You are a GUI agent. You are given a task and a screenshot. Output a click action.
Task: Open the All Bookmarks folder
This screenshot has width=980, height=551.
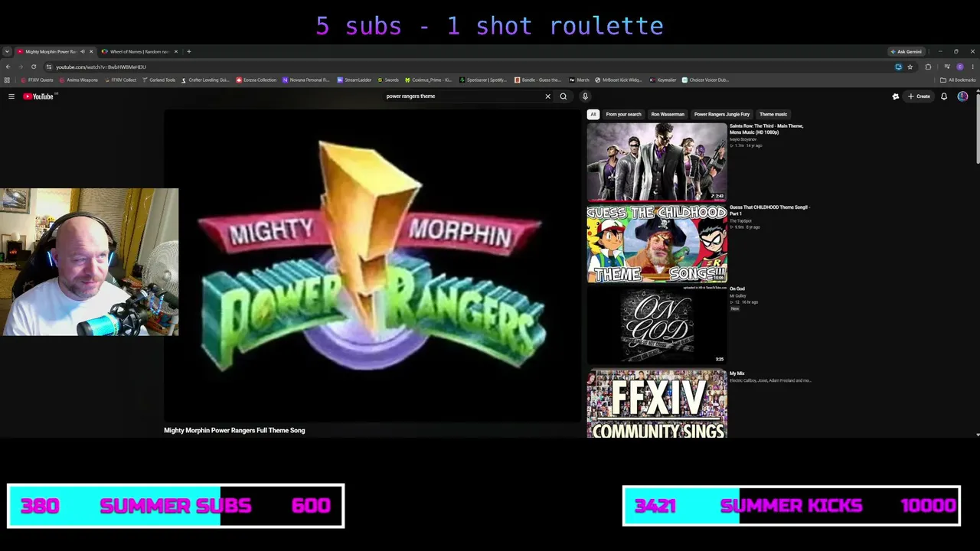coord(958,80)
